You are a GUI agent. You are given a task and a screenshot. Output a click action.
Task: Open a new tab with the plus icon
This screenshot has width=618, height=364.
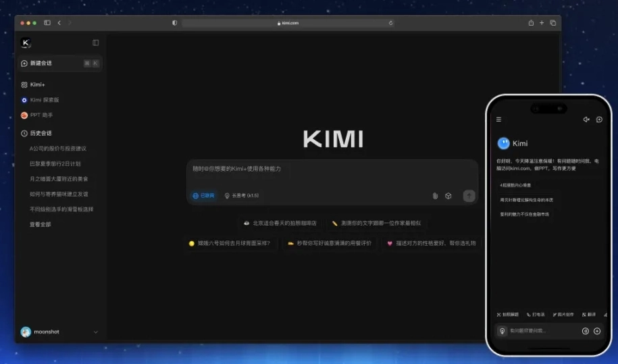coord(542,23)
